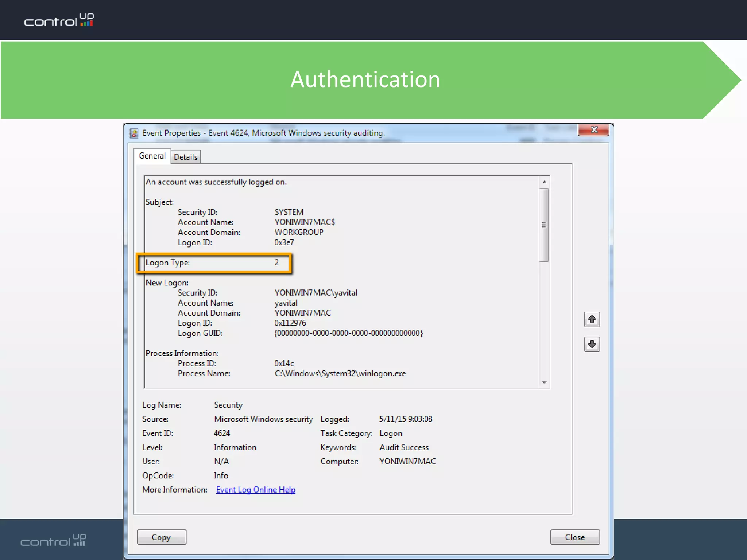Open the Event Log Online Help link
Viewport: 747px width, 560px height.
click(256, 490)
